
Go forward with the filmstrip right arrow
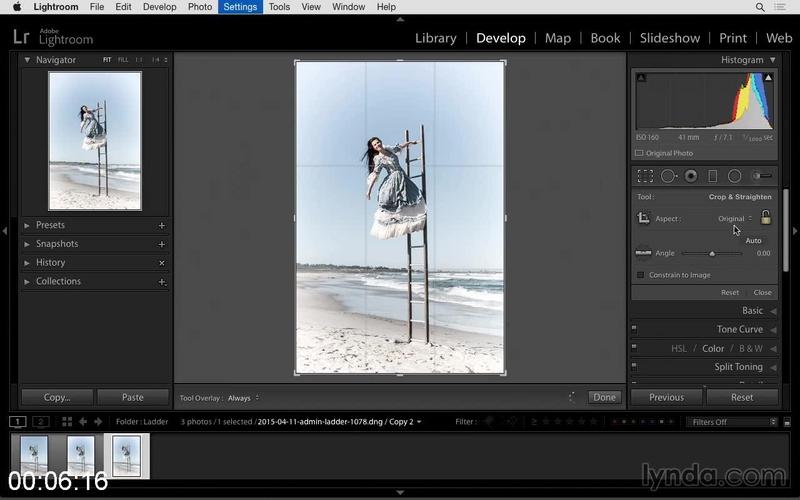[98, 421]
